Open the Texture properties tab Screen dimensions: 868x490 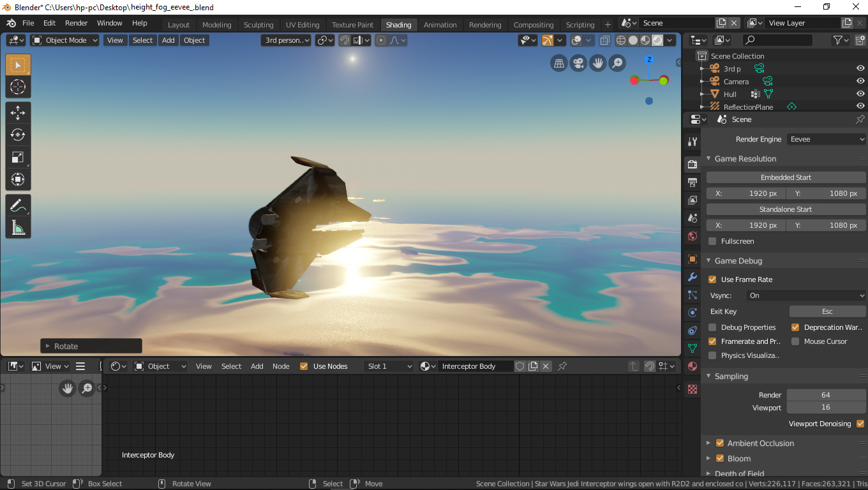point(692,389)
